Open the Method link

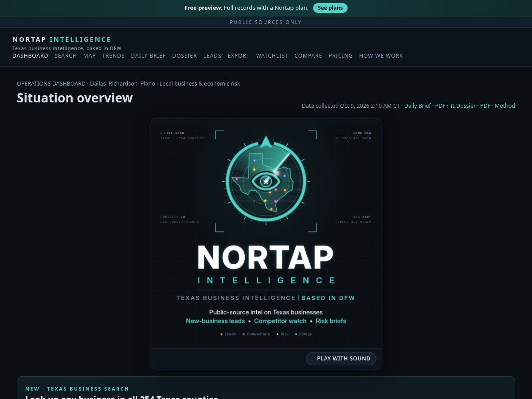[x=505, y=106]
